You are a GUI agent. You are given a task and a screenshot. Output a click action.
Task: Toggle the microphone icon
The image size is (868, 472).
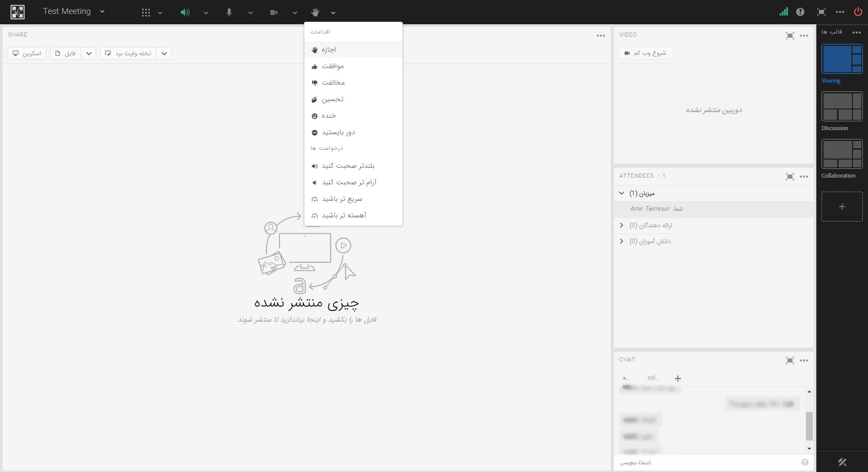[x=229, y=12]
